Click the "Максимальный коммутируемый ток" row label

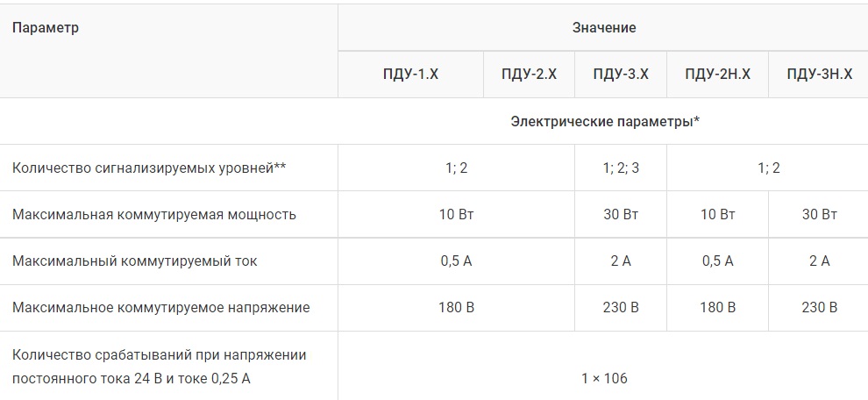[x=135, y=261]
